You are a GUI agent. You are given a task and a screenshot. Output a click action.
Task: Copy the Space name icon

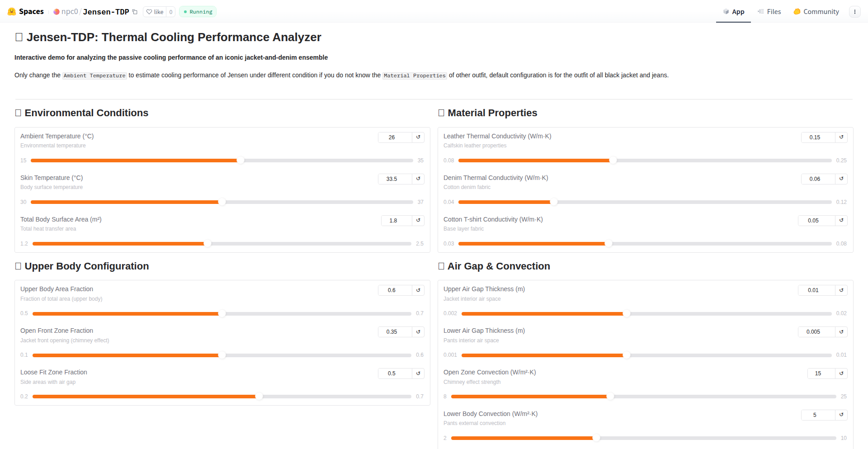tap(135, 12)
